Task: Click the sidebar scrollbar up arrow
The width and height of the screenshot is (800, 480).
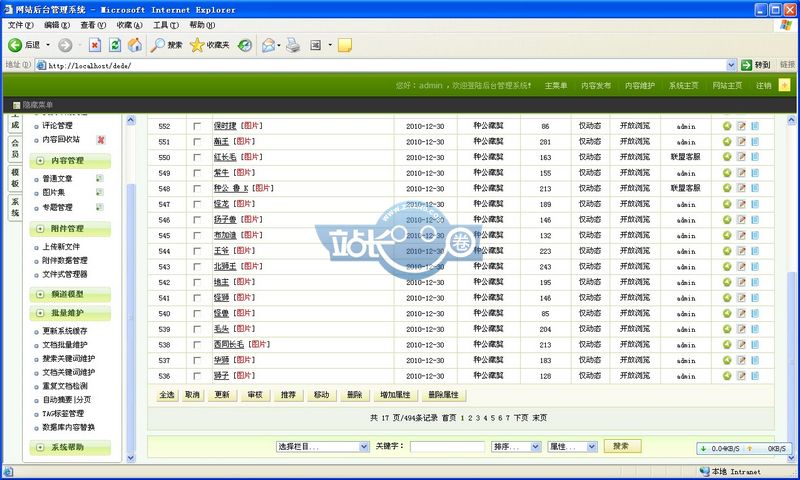Action: (131, 120)
